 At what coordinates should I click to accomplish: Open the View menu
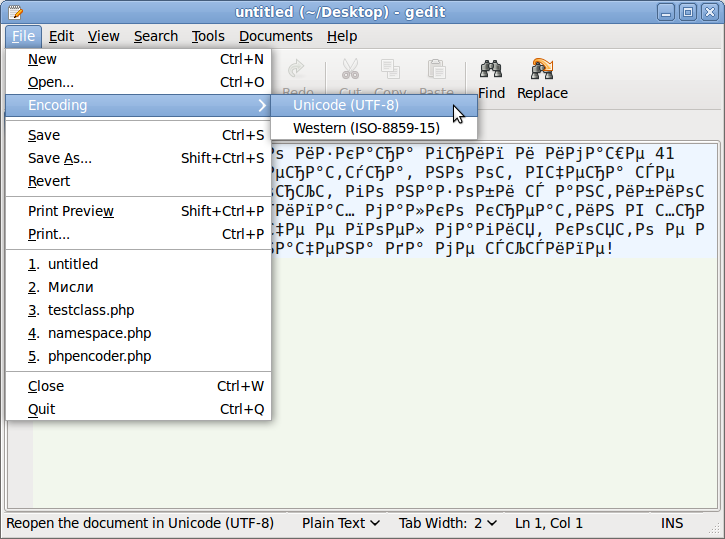(104, 36)
